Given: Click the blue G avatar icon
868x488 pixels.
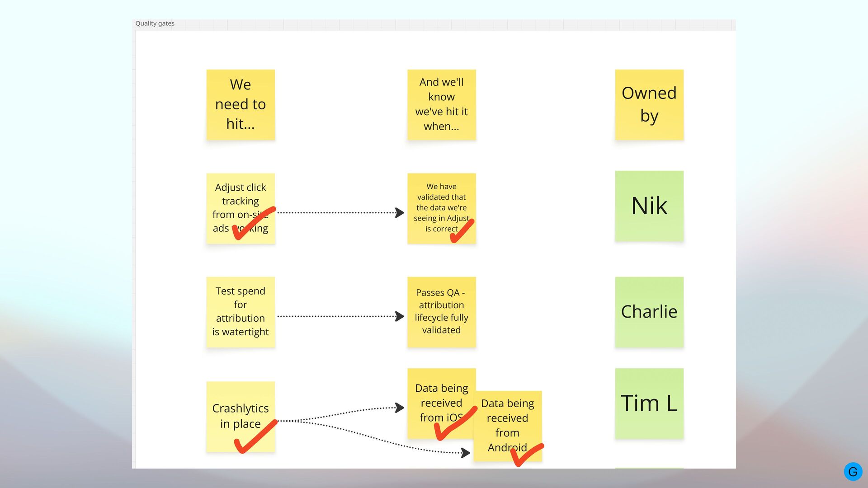Looking at the screenshot, I should (853, 472).
